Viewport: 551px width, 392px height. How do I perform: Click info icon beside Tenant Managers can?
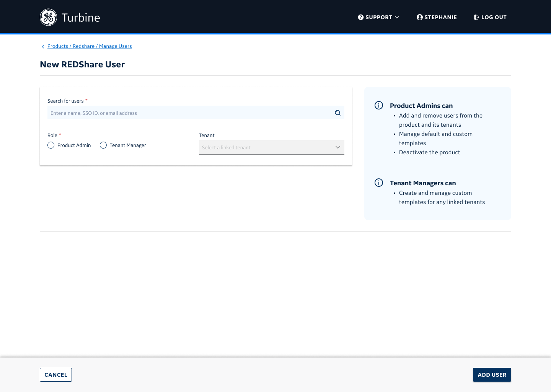click(379, 183)
